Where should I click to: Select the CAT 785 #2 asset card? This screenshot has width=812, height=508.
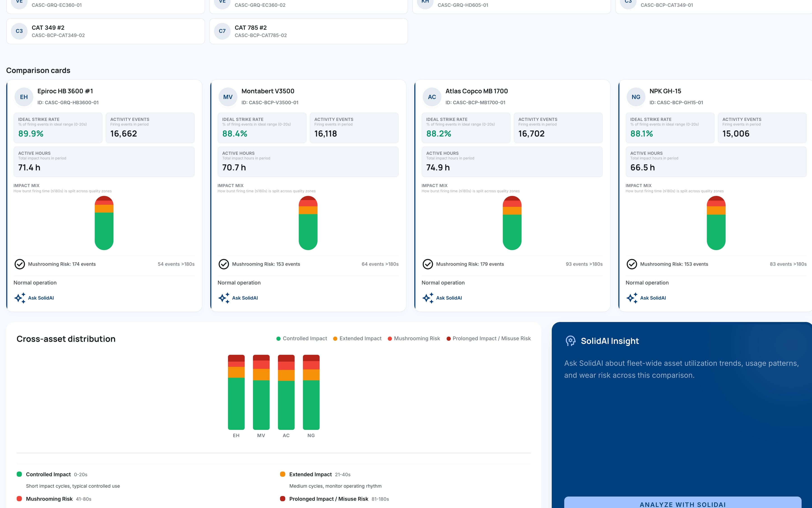pyautogui.click(x=308, y=31)
